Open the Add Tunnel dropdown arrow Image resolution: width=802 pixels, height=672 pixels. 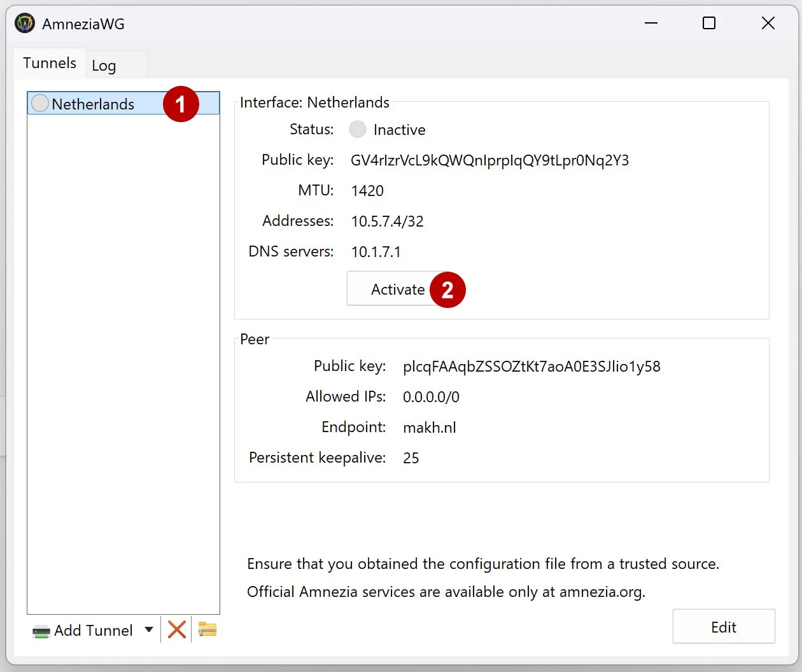[149, 629]
